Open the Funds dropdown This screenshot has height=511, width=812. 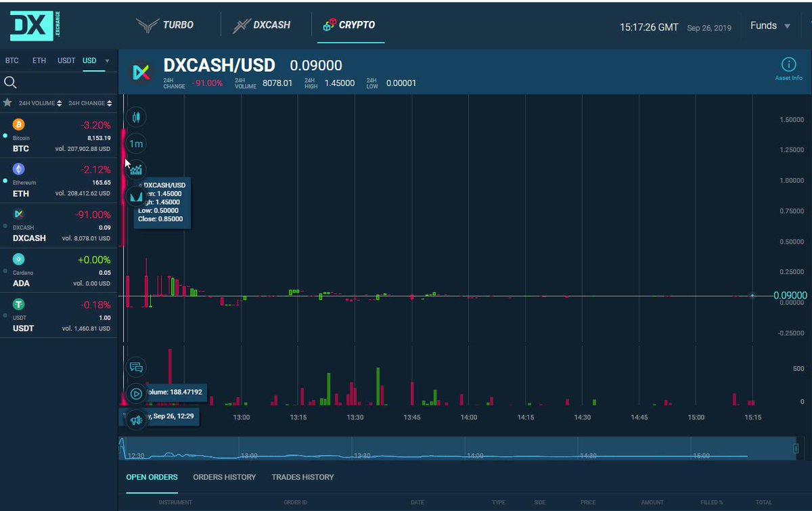coord(770,25)
